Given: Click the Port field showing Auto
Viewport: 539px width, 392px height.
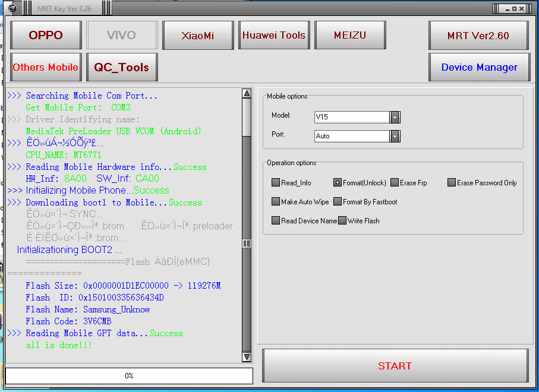Looking at the screenshot, I should (352, 137).
